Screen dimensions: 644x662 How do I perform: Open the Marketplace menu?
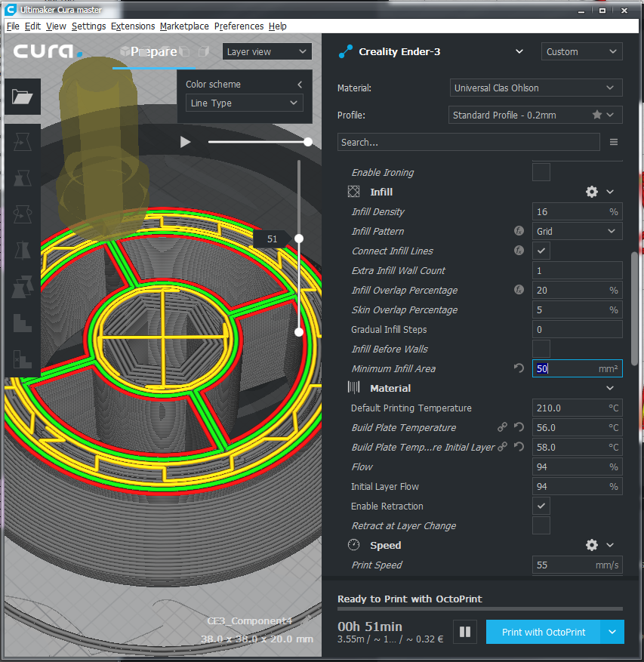pyautogui.click(x=184, y=26)
